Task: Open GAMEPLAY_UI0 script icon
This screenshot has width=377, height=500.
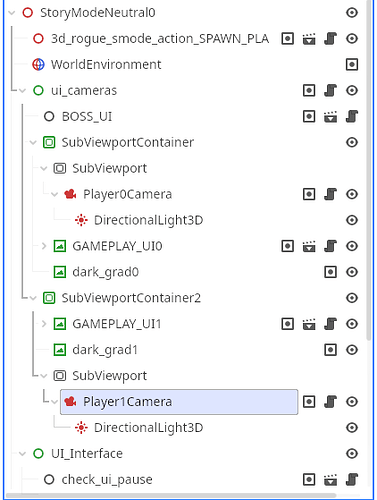Action: (330, 246)
